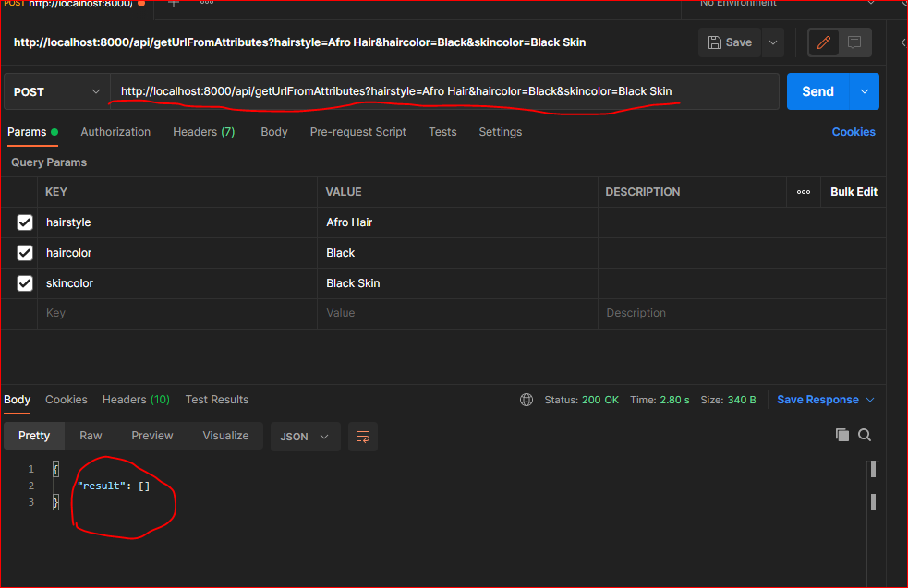Click the KEY column header
The height and width of the screenshot is (588, 908).
[x=56, y=192]
